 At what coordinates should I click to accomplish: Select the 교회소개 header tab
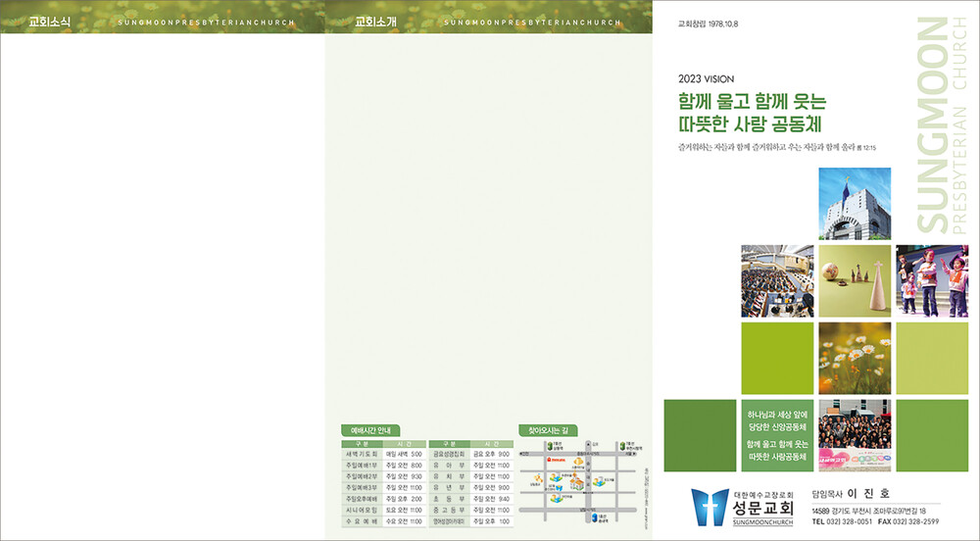(373, 21)
